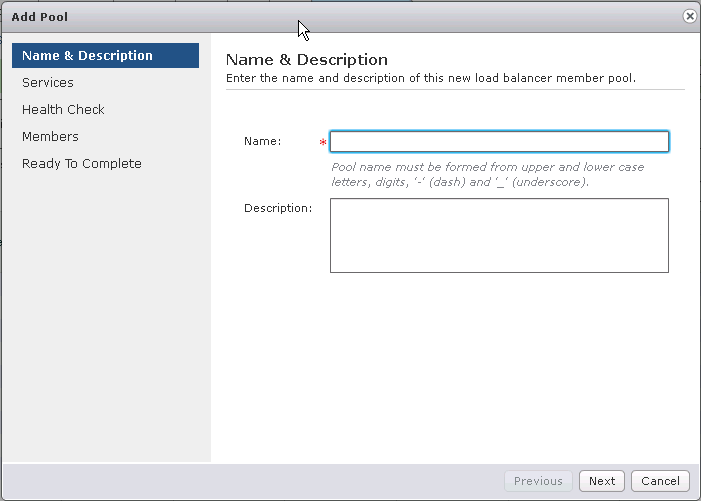This screenshot has width=701, height=501.
Task: Click the Description: field label
Action: pos(278,208)
